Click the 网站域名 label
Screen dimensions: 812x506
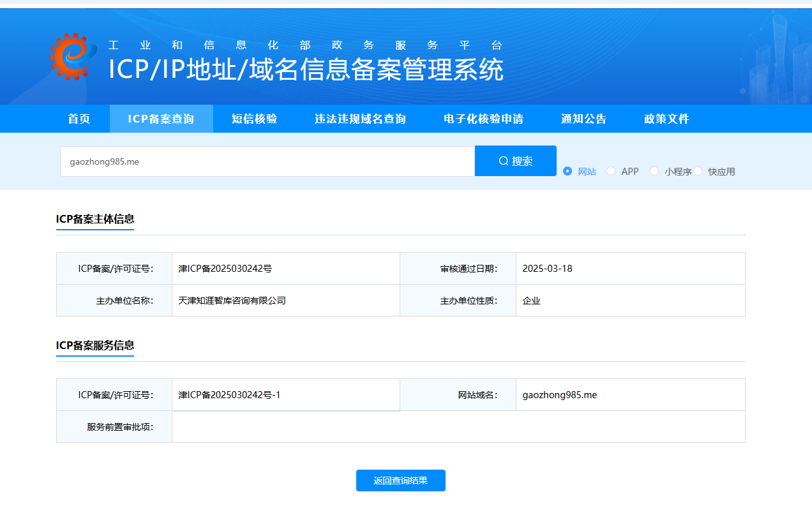pos(477,395)
